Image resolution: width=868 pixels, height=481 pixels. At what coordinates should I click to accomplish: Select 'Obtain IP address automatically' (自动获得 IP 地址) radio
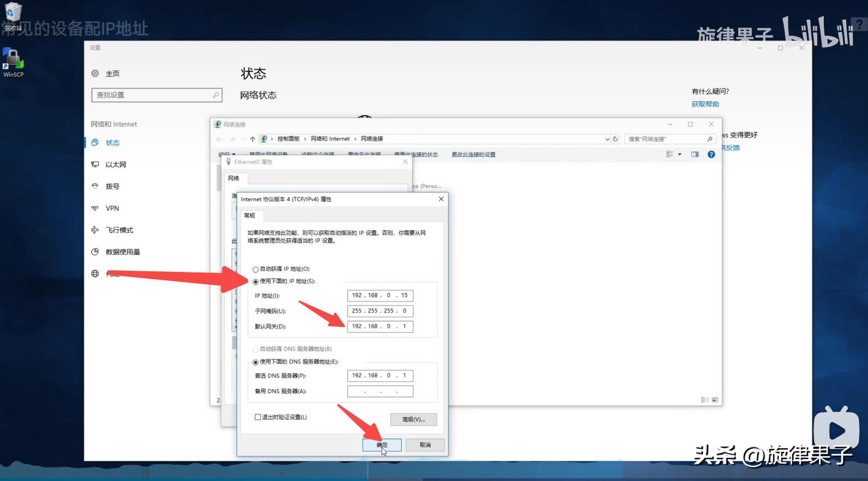pyautogui.click(x=256, y=270)
